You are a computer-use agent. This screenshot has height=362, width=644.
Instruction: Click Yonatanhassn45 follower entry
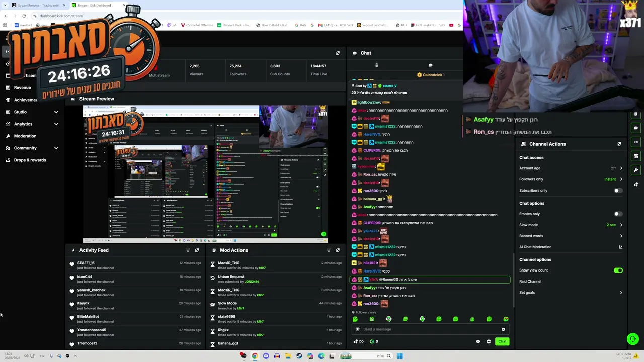(92, 330)
